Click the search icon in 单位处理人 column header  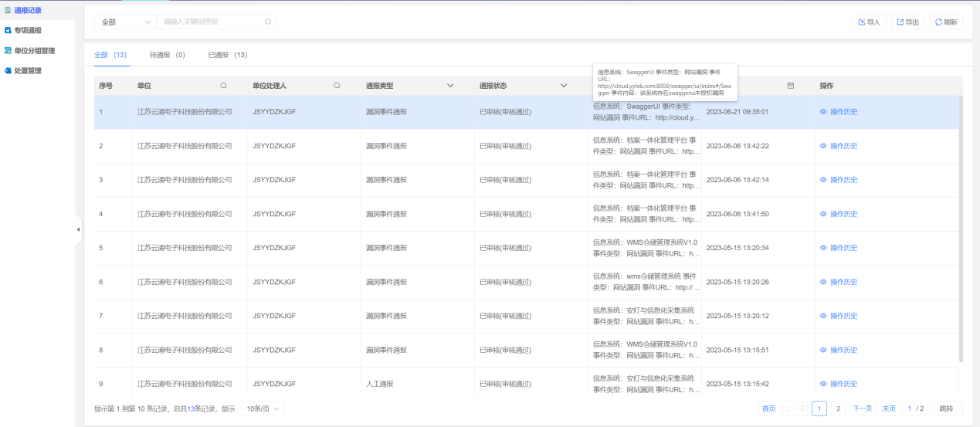pyautogui.click(x=337, y=86)
